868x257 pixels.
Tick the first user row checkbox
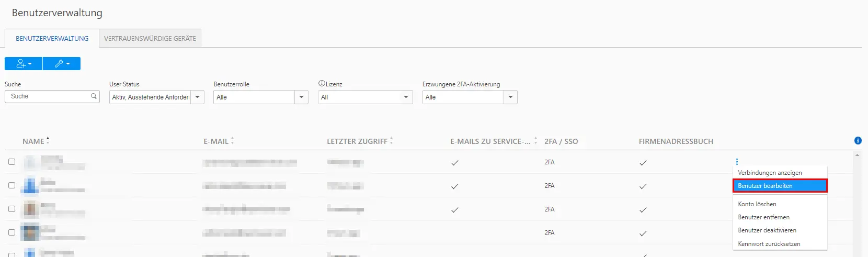(12, 162)
